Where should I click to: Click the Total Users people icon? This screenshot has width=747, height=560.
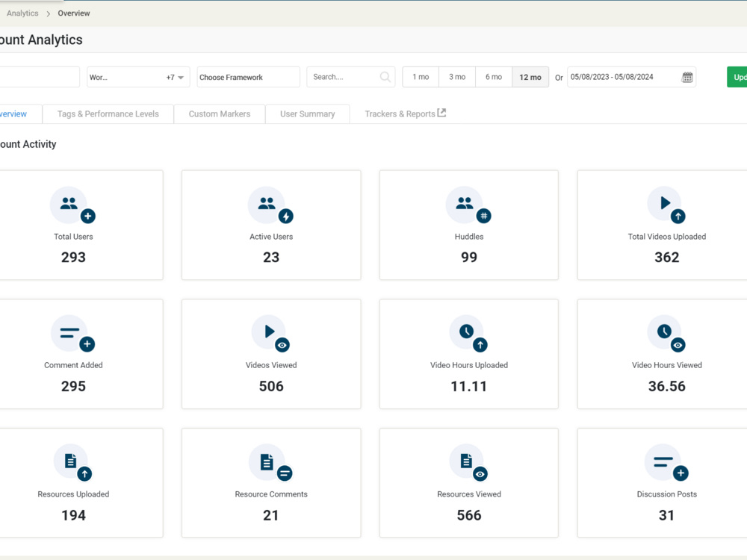[72, 205]
